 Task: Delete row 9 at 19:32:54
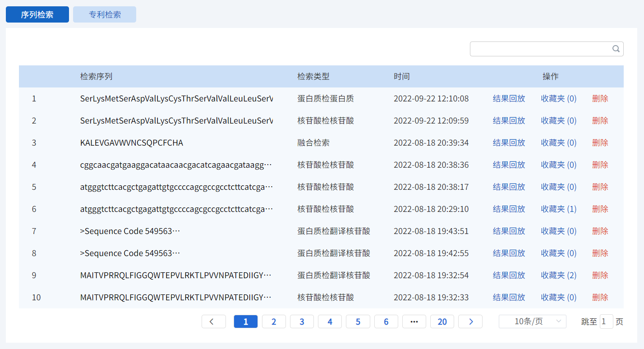(600, 275)
